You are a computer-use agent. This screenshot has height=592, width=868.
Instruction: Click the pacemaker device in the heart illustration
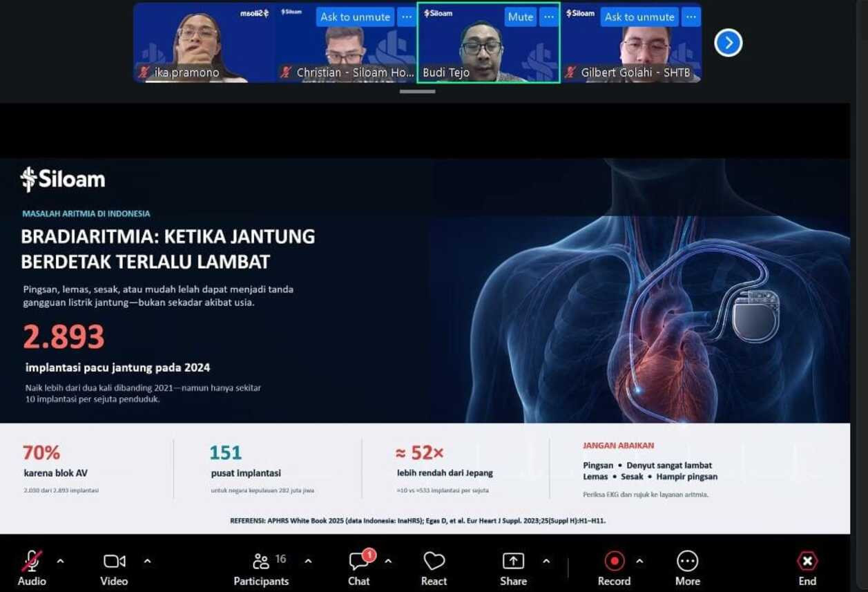pyautogui.click(x=755, y=316)
